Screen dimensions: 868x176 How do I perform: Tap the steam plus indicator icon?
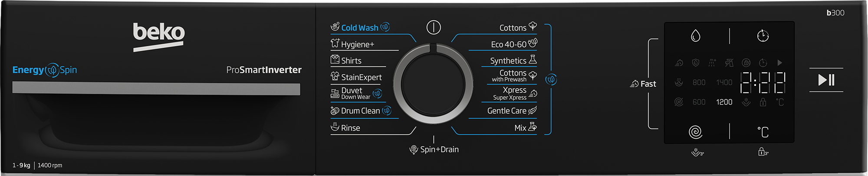point(712,63)
